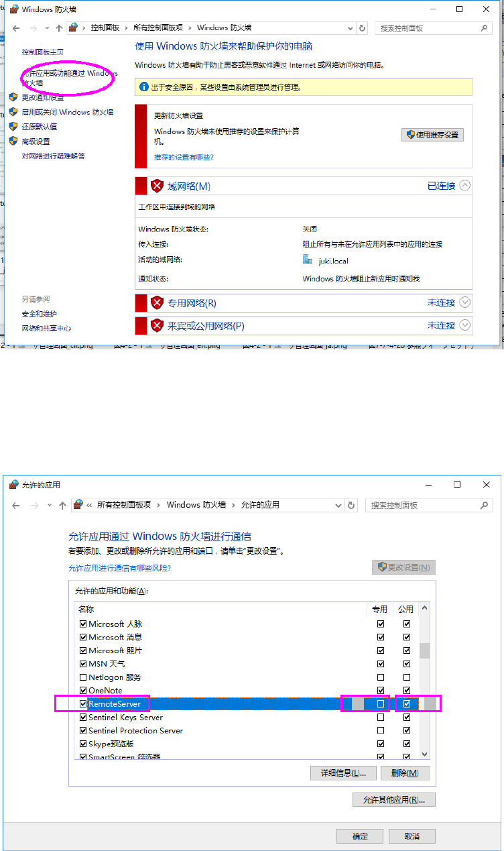Click 取消 button
Viewport: 504px width, 851px height.
(x=412, y=836)
